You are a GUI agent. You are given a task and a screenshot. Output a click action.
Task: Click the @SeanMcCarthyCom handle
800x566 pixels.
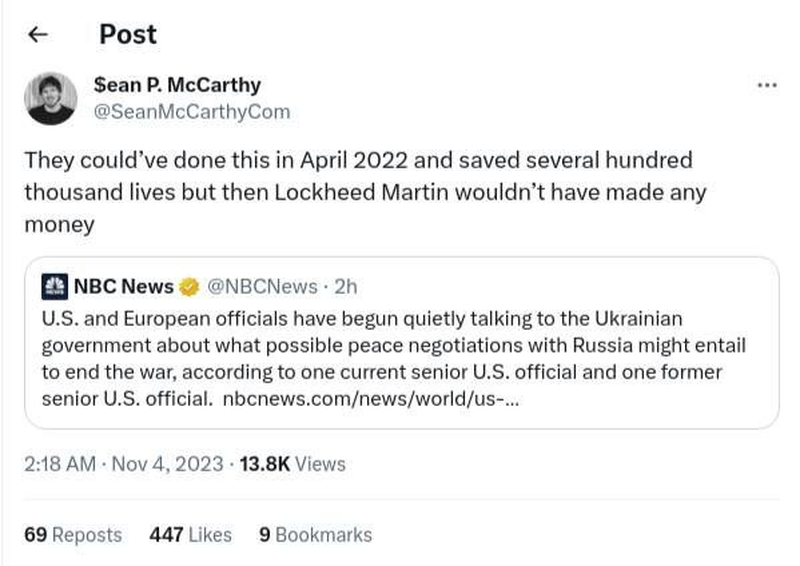coord(191,111)
